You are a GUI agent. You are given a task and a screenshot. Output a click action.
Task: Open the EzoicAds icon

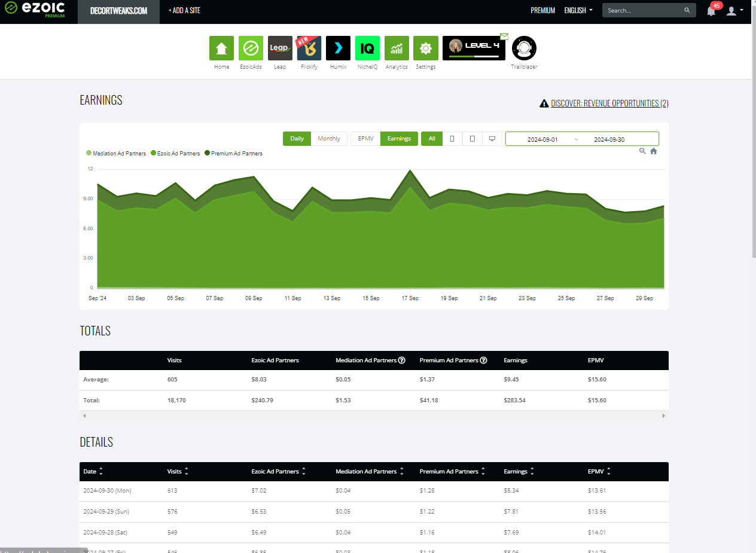coord(251,48)
